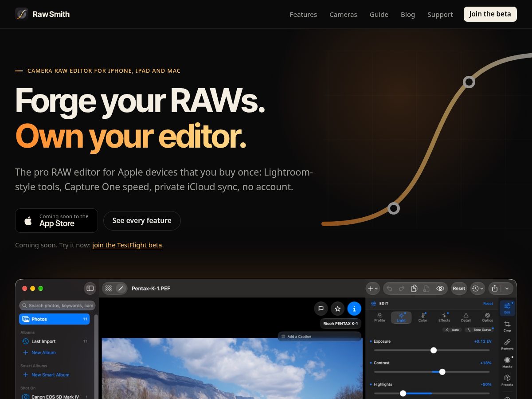The height and width of the screenshot is (399, 532).
Task: Adjust the Exposure slider
Action: [432, 350]
